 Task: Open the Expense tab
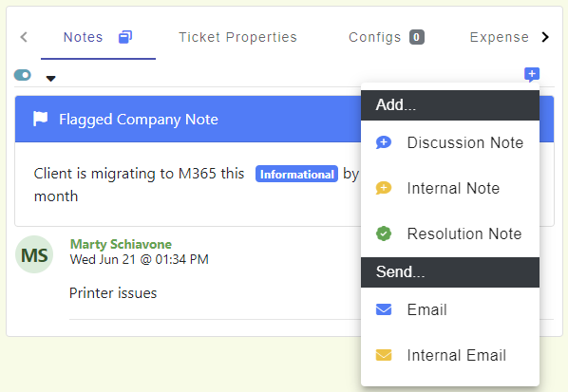click(500, 37)
